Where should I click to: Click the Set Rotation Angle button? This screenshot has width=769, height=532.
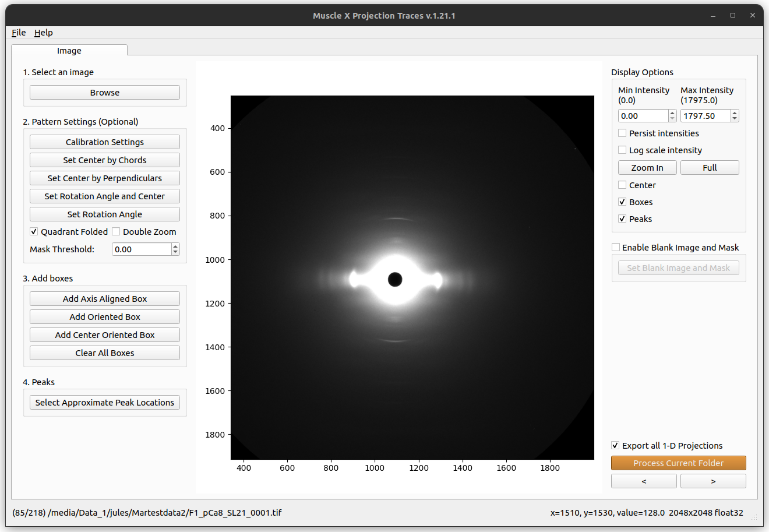[105, 214]
